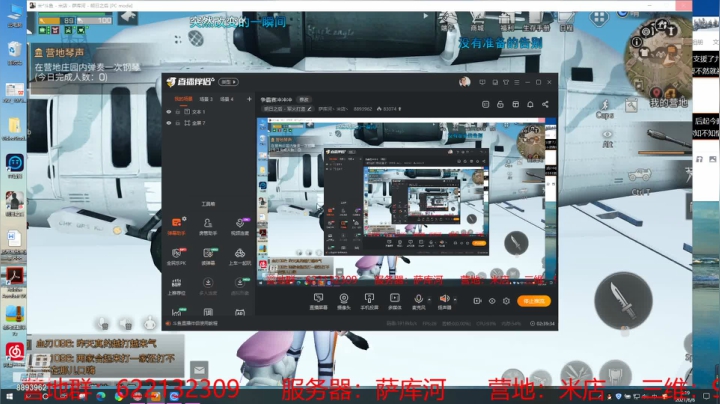Start the PK shield tool
Image resolution: width=720 pixels, height=404 pixels.
pos(177,256)
